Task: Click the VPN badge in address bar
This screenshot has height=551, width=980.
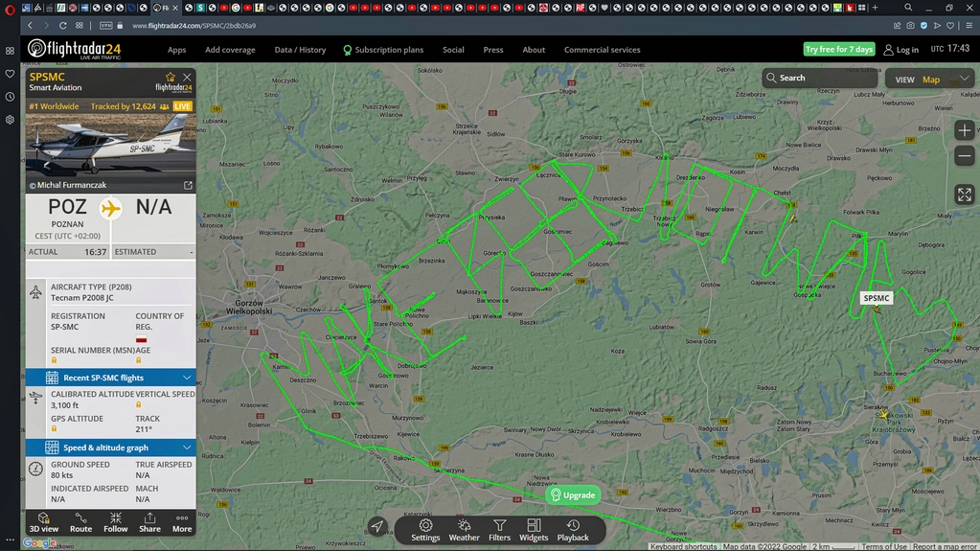Action: click(x=105, y=26)
